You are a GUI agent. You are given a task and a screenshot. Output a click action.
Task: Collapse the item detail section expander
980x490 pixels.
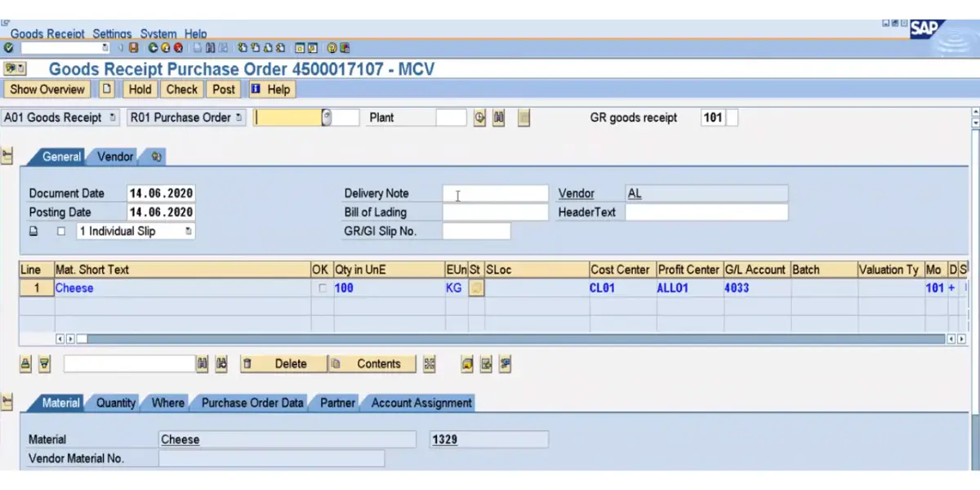click(x=7, y=402)
